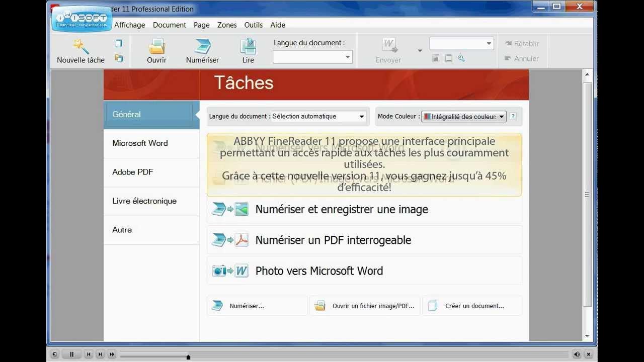Click camera-to-Word icon of Photo vers Microsoft Word
This screenshot has width=644, height=362.
230,270
